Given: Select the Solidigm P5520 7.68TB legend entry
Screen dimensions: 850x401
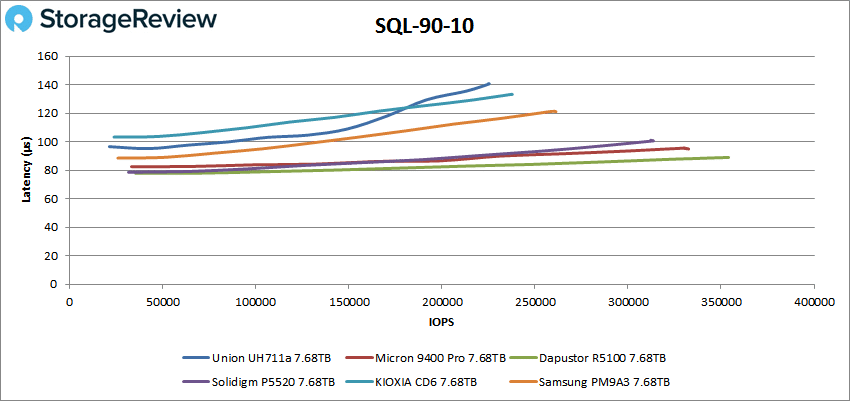Looking at the screenshot, I should 259,382.
